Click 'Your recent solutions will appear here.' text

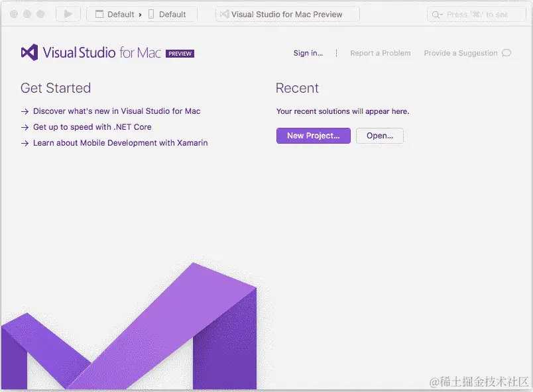click(343, 111)
